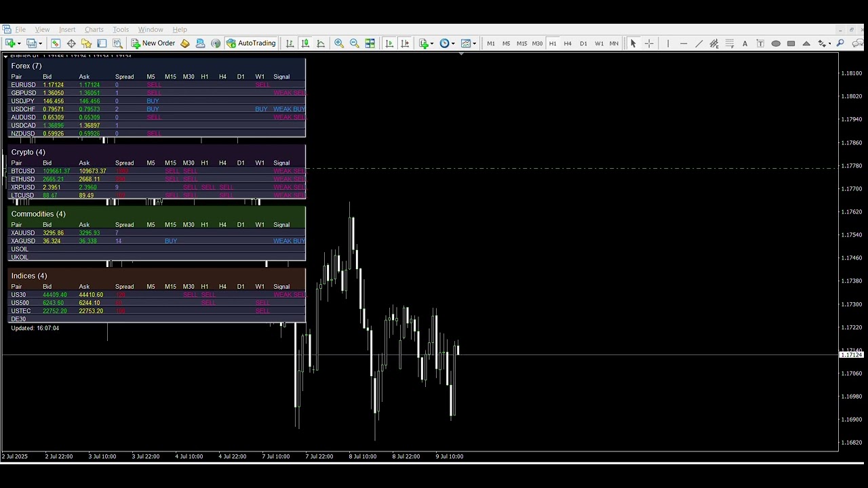The image size is (868, 488).
Task: Click the 1.17124 current price label on scale
Action: (852, 355)
